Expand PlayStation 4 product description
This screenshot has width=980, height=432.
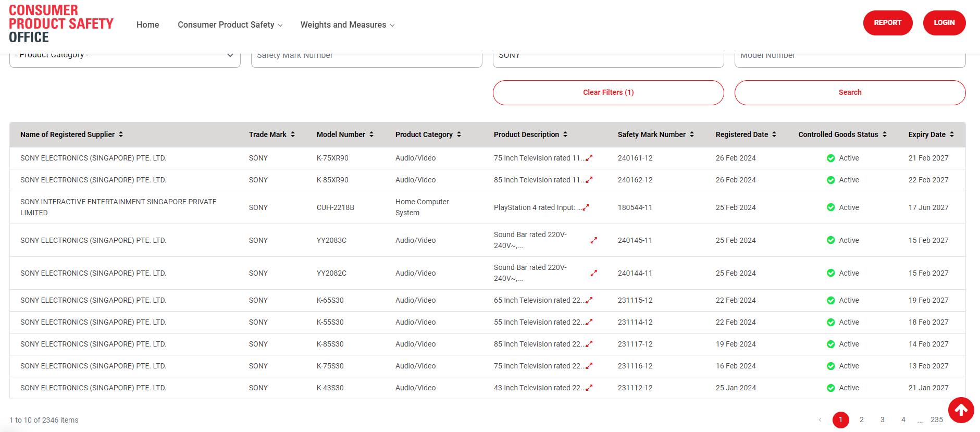point(586,207)
